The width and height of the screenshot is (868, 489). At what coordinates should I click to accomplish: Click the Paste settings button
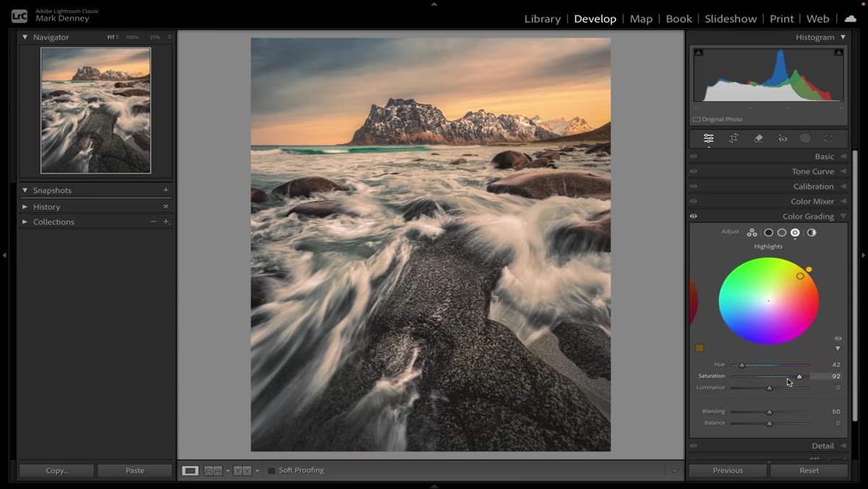[x=135, y=470]
